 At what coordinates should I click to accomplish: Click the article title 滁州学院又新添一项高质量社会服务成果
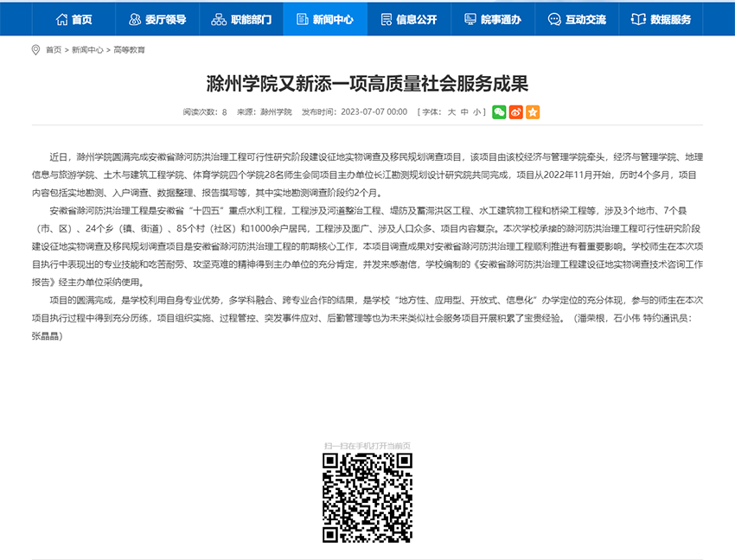367,84
